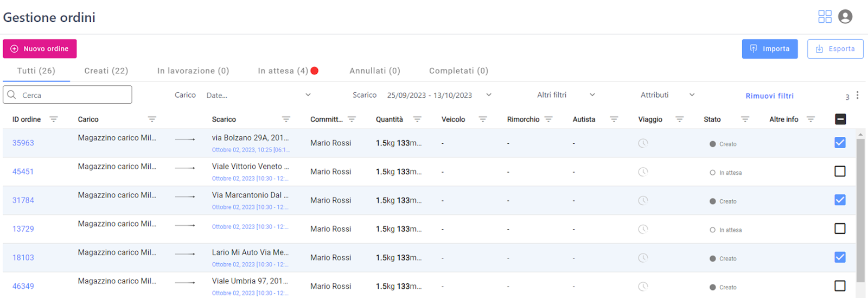Click the 'In attesa' status of order 13729
The height and width of the screenshot is (298, 868).
726,230
